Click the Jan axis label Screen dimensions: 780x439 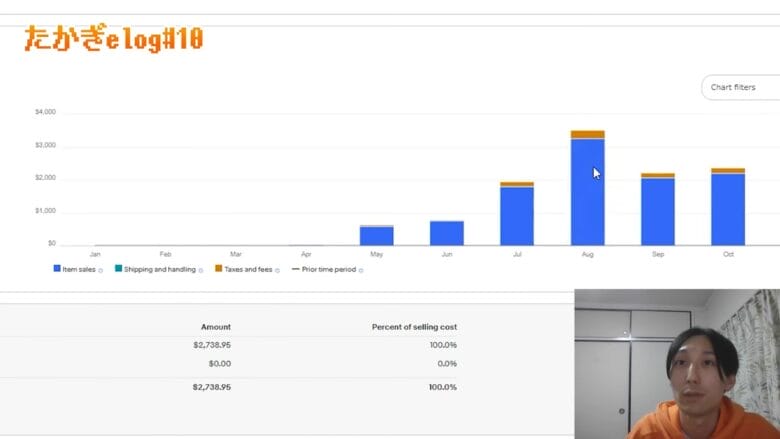[95, 254]
